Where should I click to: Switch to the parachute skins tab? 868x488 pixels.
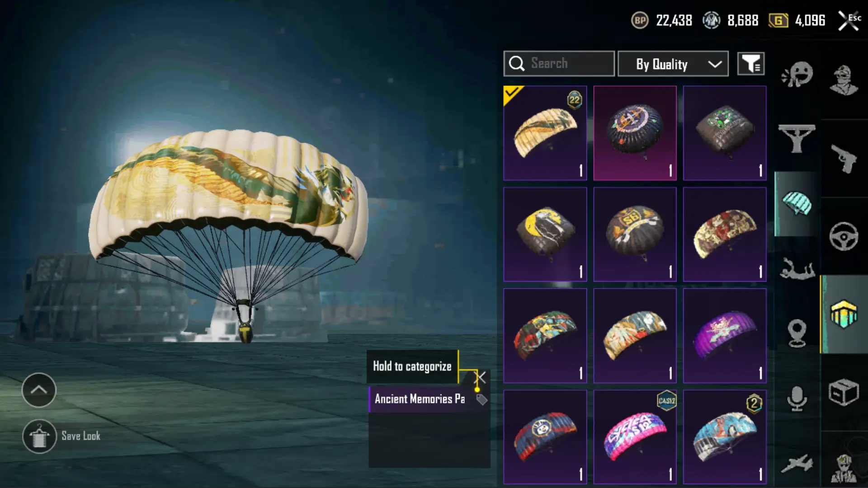coord(797,204)
